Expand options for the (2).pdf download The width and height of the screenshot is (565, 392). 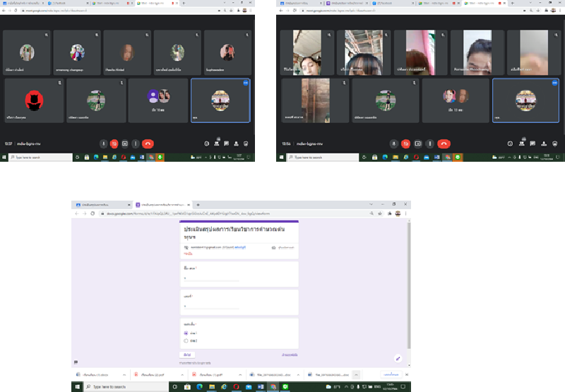[x=184, y=374]
